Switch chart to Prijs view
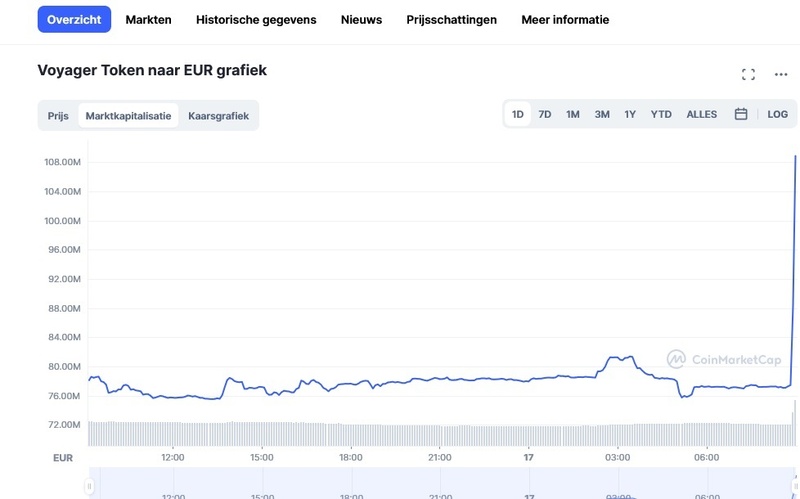The width and height of the screenshot is (800, 499). click(58, 116)
